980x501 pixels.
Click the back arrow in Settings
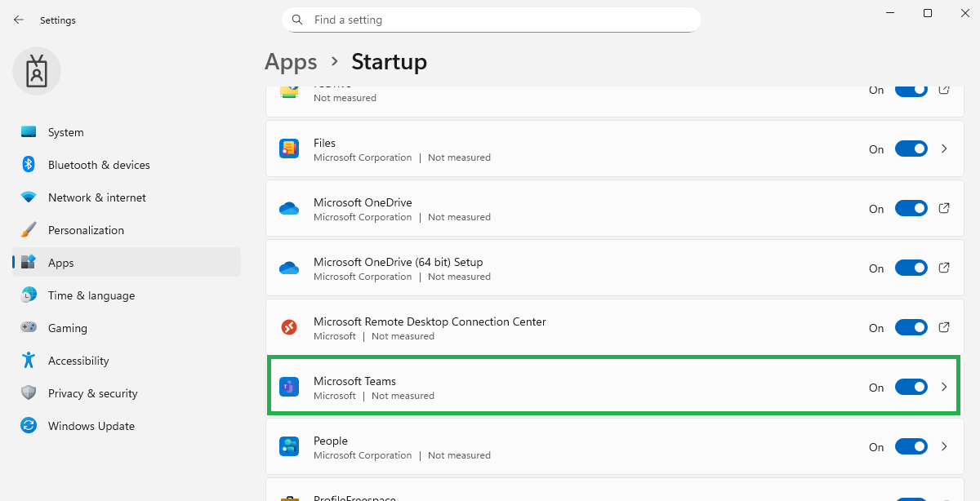point(19,20)
